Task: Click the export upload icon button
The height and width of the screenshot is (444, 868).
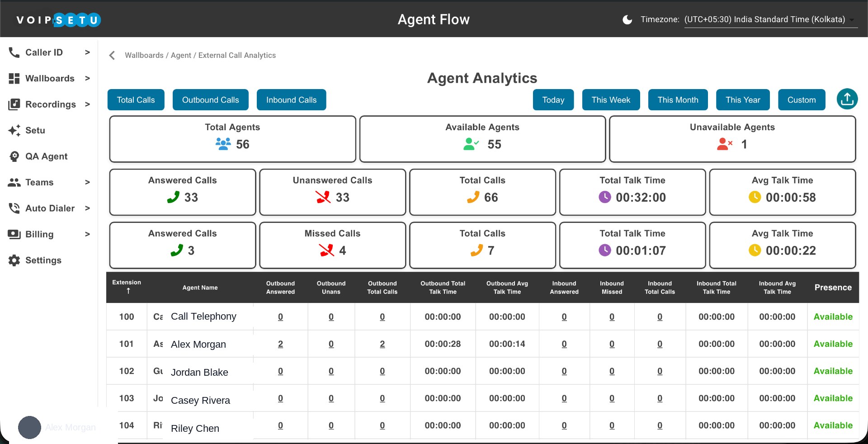Action: tap(847, 99)
